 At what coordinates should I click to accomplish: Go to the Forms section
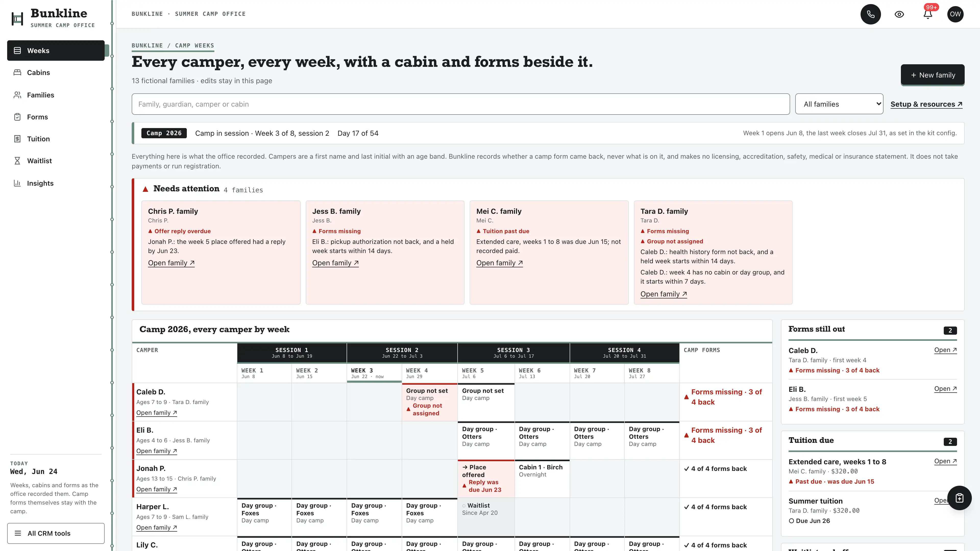pyautogui.click(x=56, y=117)
